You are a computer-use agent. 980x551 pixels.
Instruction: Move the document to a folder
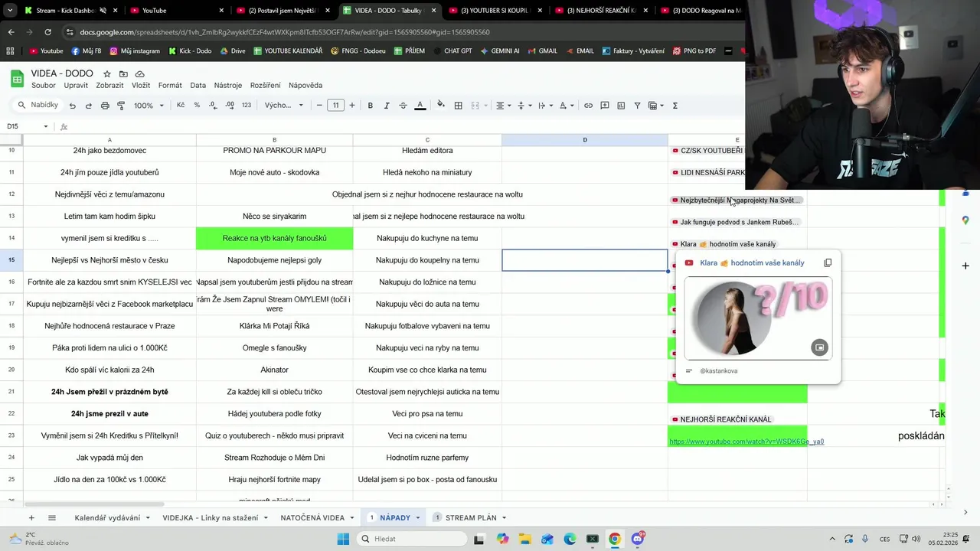point(123,74)
